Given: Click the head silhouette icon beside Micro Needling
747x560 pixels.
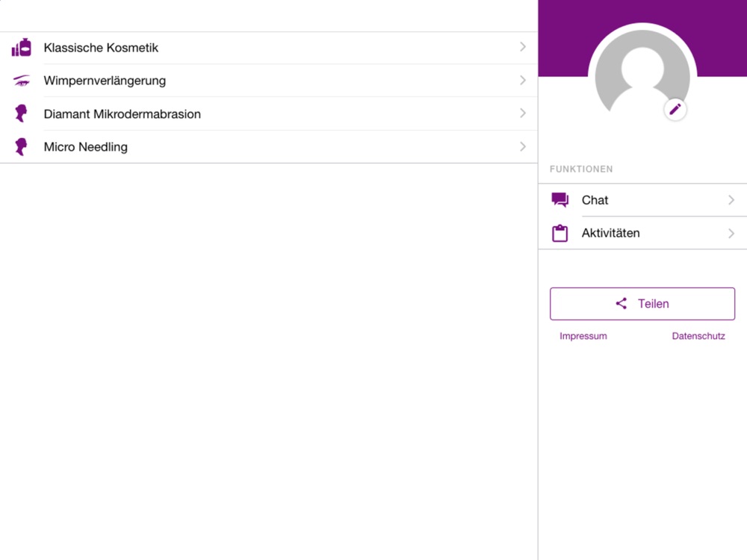Looking at the screenshot, I should point(21,146).
